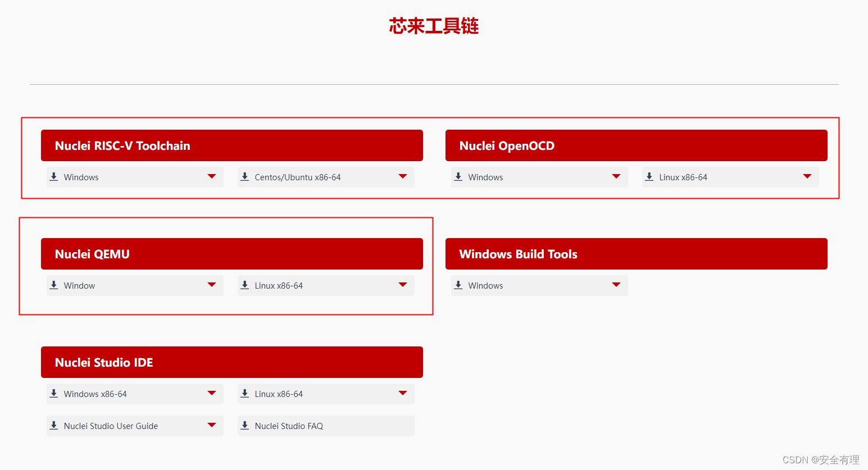Expand Studio IDE Linux x86-64 dropdown arrow
Screen dimensions: 868x470
(403, 393)
